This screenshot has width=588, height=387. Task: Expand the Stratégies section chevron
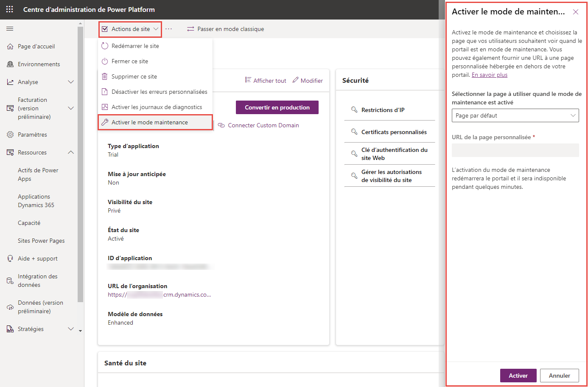[x=71, y=329]
